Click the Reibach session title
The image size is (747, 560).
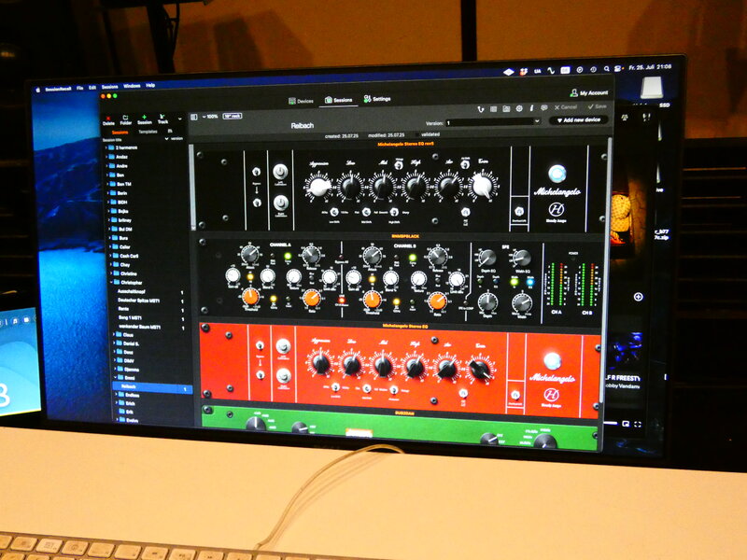click(303, 126)
